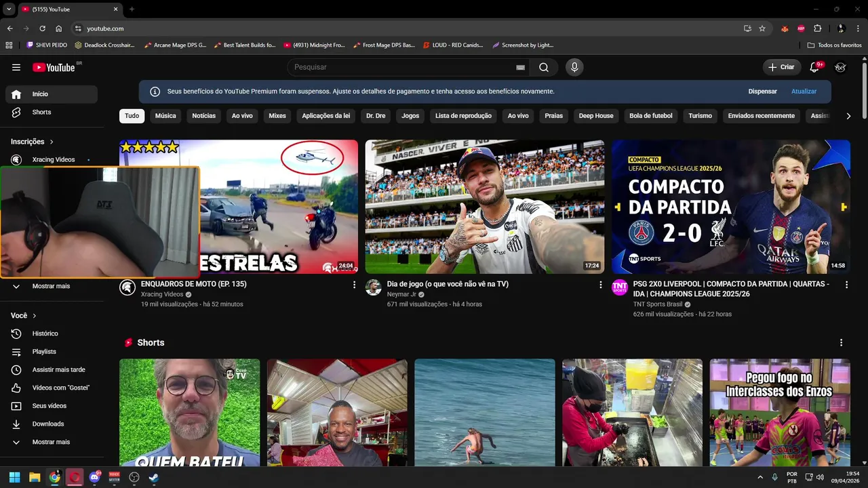Dismiss the Premium banner with Dispensar
The width and height of the screenshot is (868, 488).
tap(763, 91)
